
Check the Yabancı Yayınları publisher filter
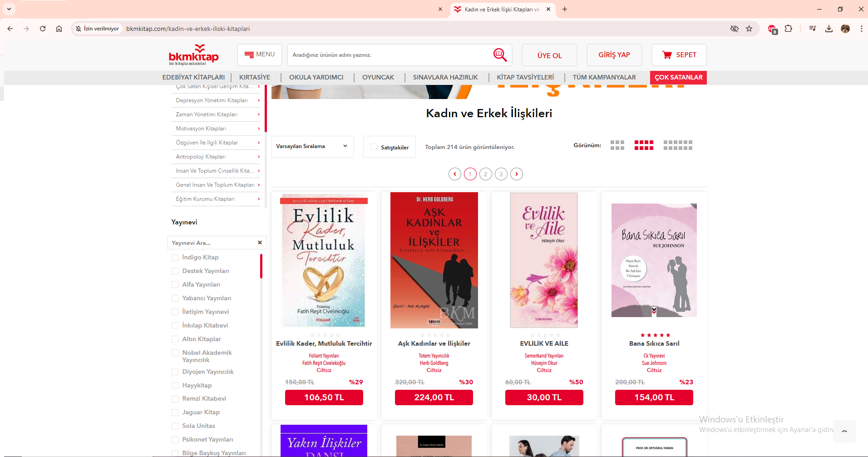(175, 298)
